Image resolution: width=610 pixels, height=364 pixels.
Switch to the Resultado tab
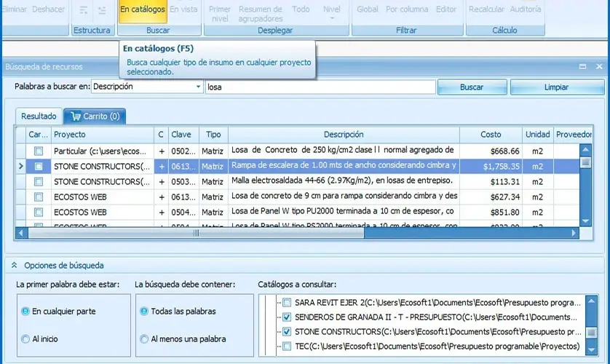pyautogui.click(x=39, y=116)
